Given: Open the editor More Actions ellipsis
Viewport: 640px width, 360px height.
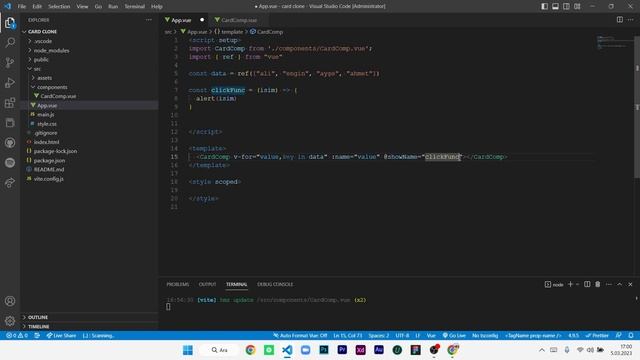Looking at the screenshot, I should [x=631, y=20].
